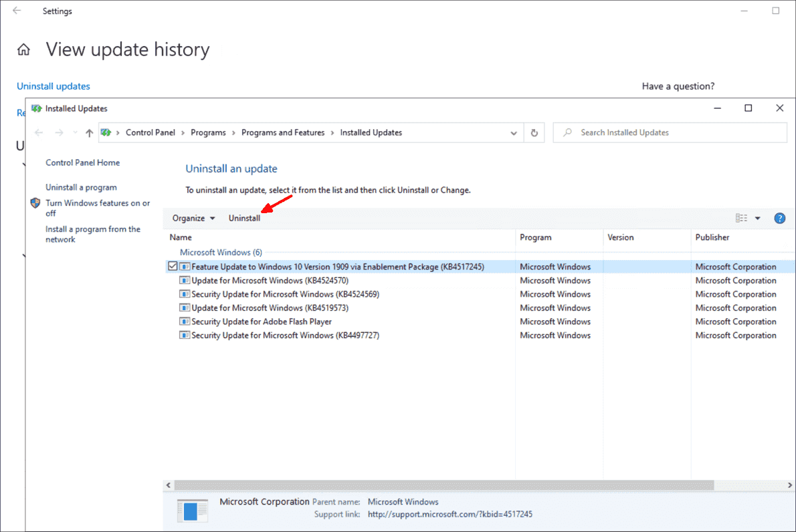Collapse the Microsoft Windows (6) group
Image resolution: width=796 pixels, height=532 pixels.
pos(221,253)
